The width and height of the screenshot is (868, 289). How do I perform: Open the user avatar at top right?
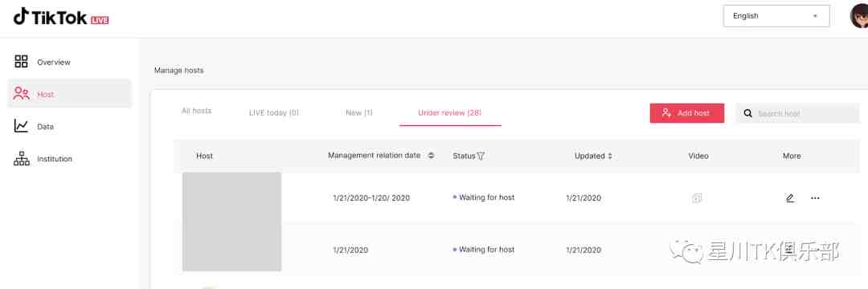pyautogui.click(x=859, y=16)
